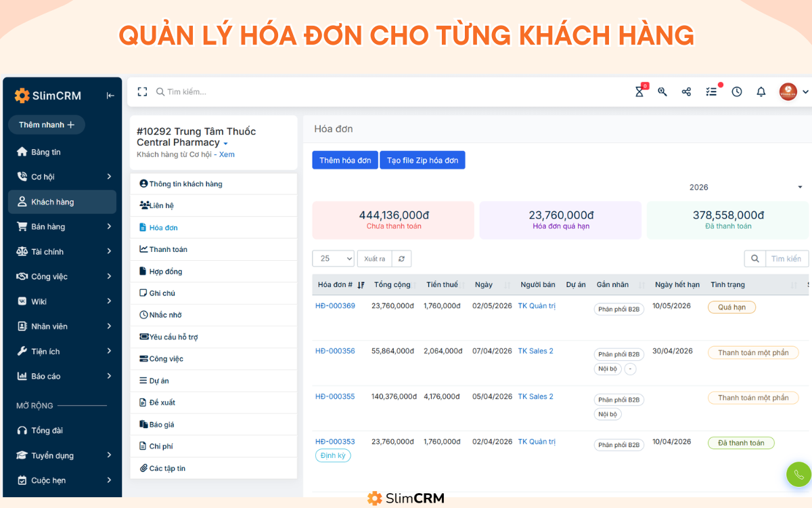Image resolution: width=812 pixels, height=508 pixels.
Task: Click the table search magnifier icon
Action: point(754,259)
